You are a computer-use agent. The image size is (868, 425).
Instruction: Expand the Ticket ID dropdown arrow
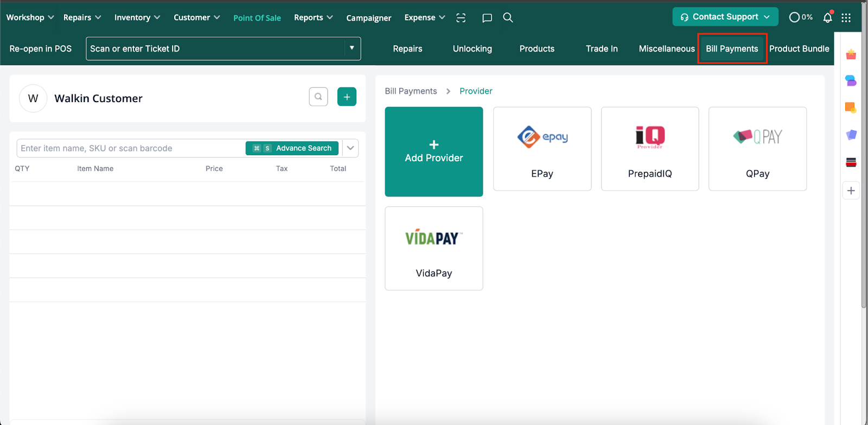point(352,48)
